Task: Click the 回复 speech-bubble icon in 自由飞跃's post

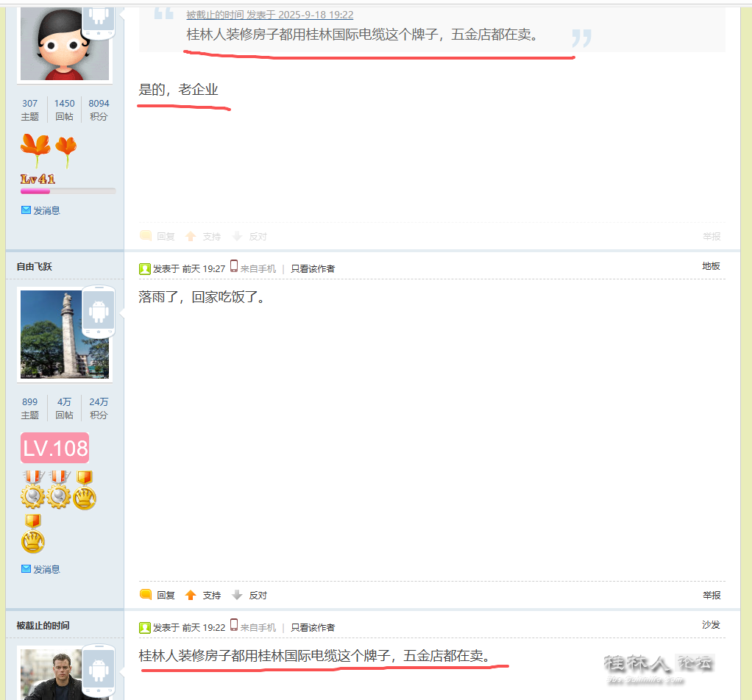Action: 145,595
